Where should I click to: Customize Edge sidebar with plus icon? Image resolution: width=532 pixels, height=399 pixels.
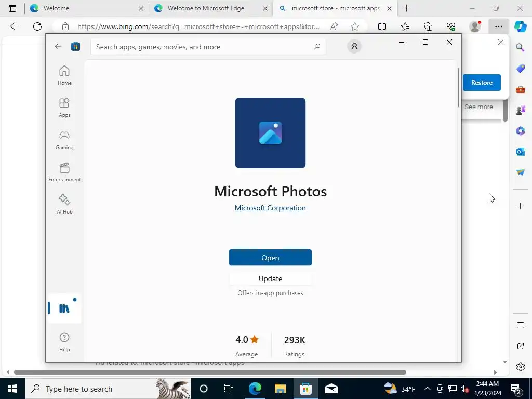tap(520, 206)
